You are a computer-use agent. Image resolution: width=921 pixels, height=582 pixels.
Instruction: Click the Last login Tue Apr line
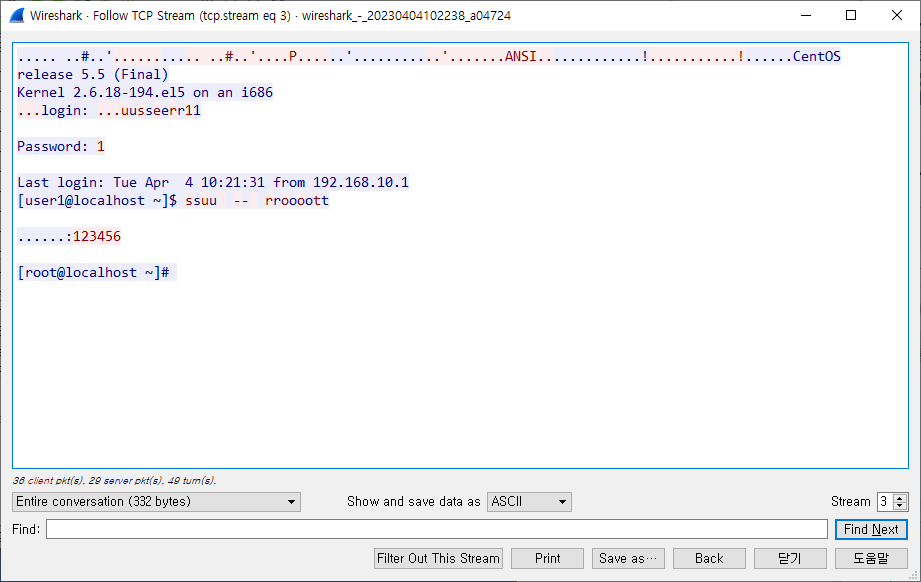tap(213, 183)
